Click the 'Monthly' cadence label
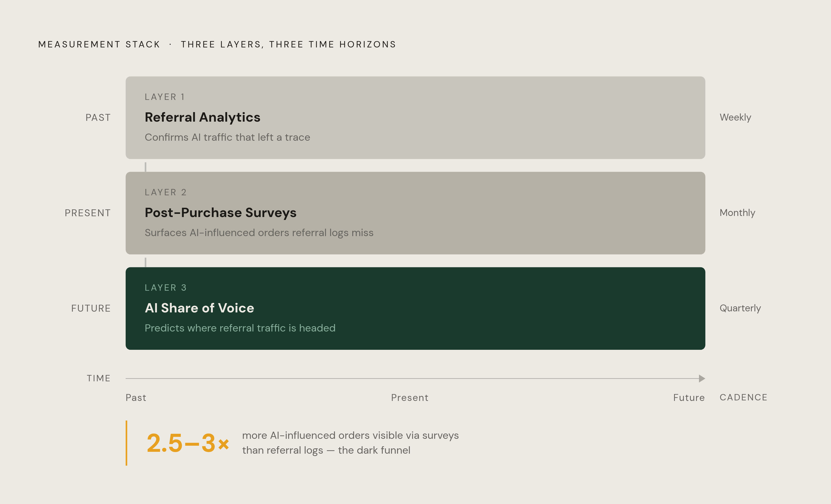This screenshot has width=831, height=504. pyautogui.click(x=737, y=213)
